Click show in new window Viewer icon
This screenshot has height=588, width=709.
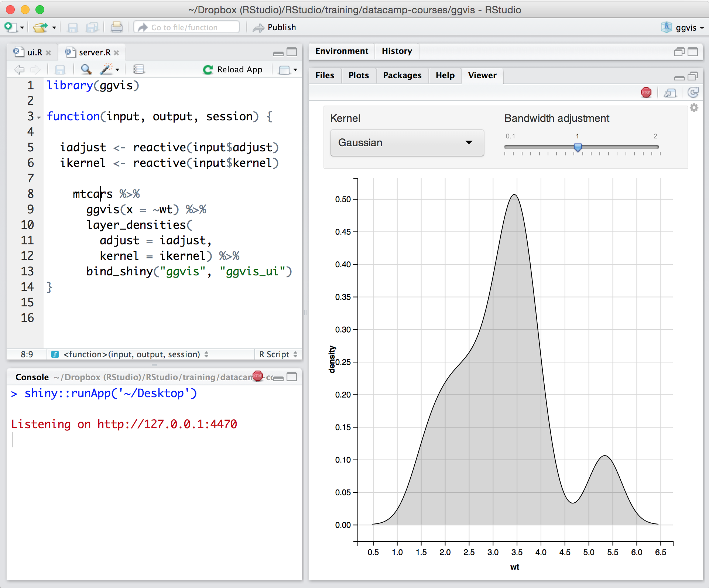[670, 93]
